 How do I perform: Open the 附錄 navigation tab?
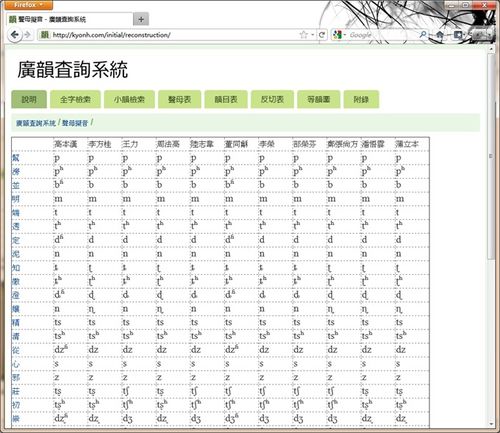(361, 99)
